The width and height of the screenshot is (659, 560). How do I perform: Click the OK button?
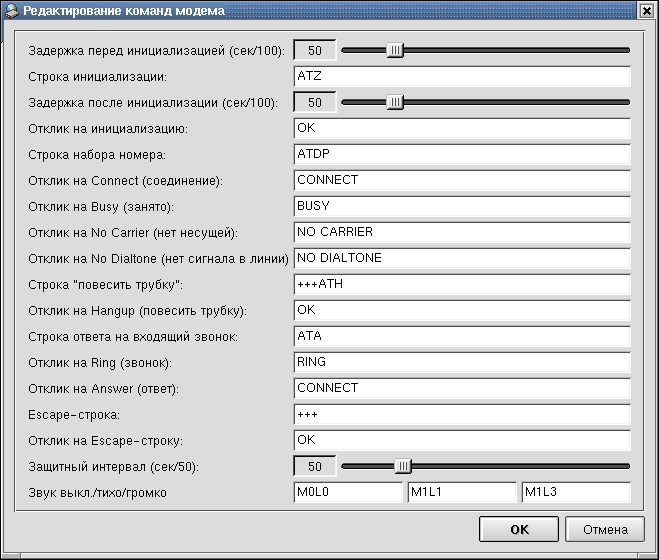click(518, 529)
